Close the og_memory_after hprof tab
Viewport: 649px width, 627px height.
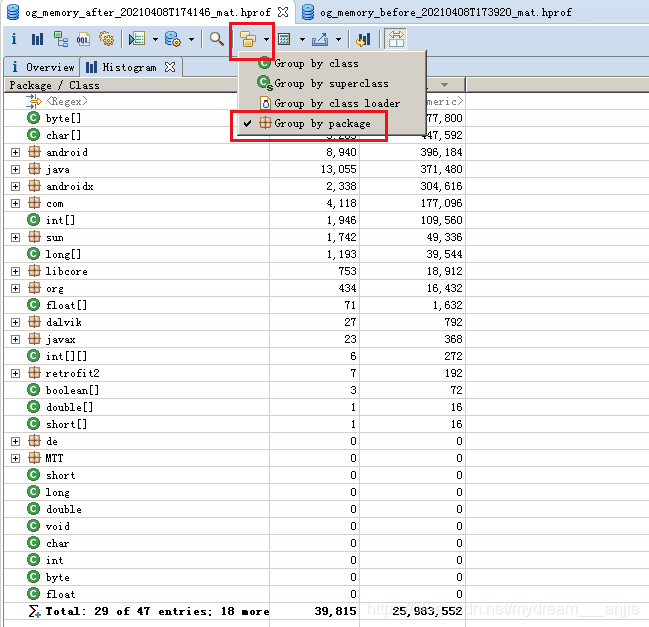pos(283,12)
